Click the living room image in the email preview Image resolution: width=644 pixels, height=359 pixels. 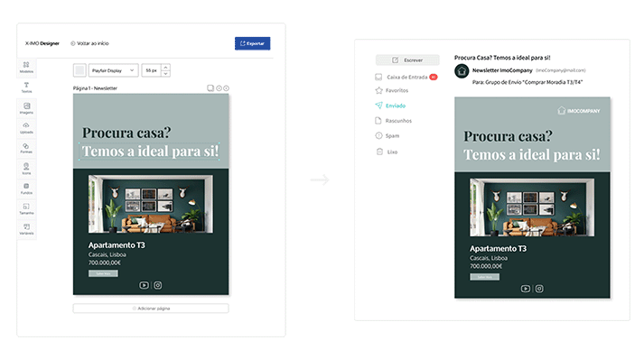[x=532, y=207]
